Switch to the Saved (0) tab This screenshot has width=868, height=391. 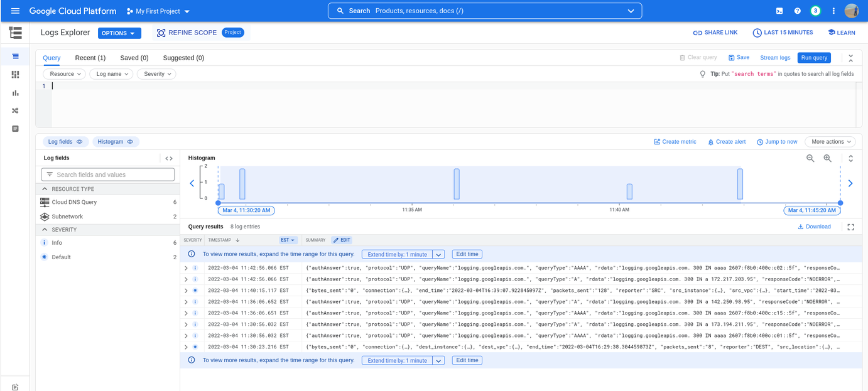click(134, 58)
